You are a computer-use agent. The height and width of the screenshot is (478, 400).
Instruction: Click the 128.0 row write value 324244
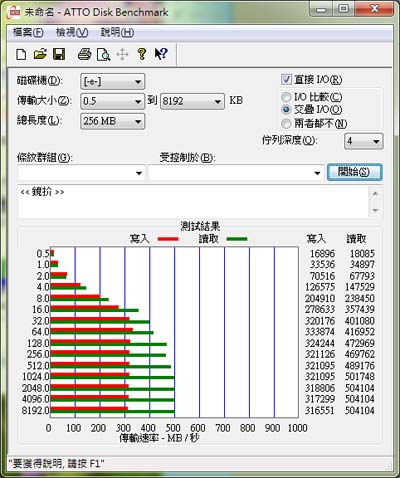[320, 343]
